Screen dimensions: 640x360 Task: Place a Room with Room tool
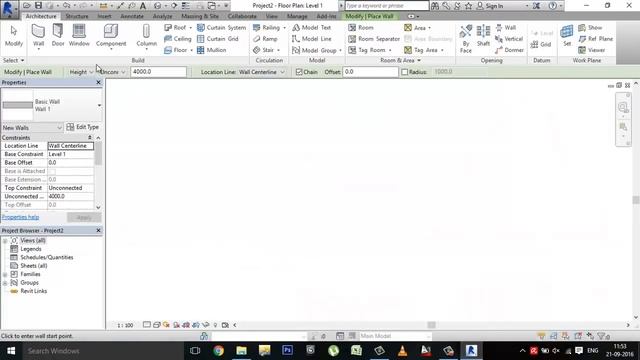[x=361, y=27]
